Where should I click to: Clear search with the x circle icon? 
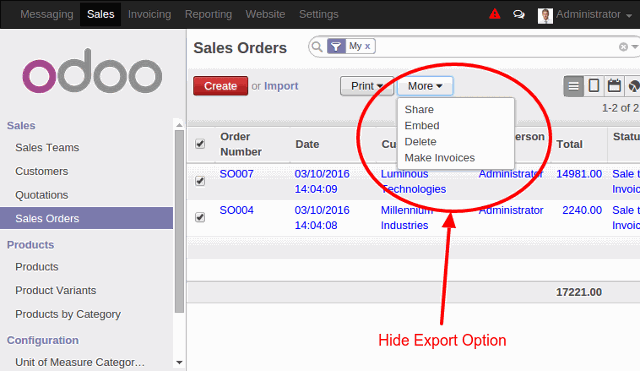click(x=623, y=47)
